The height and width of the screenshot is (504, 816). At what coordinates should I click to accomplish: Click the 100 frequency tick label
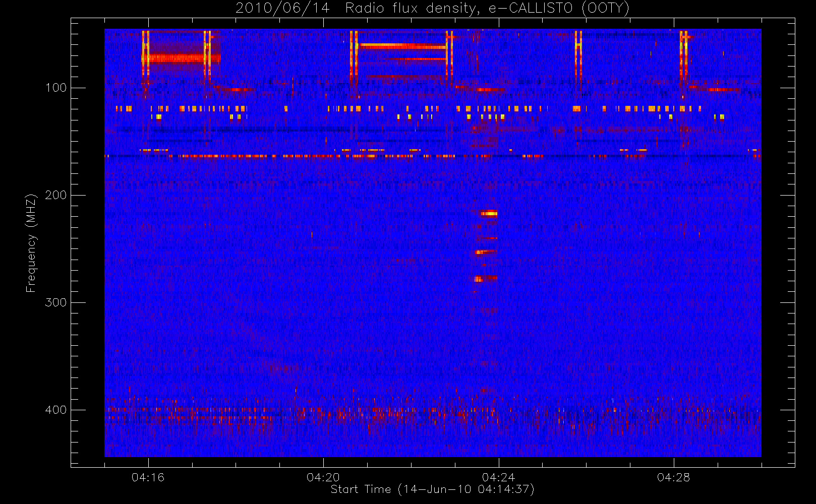pos(56,88)
